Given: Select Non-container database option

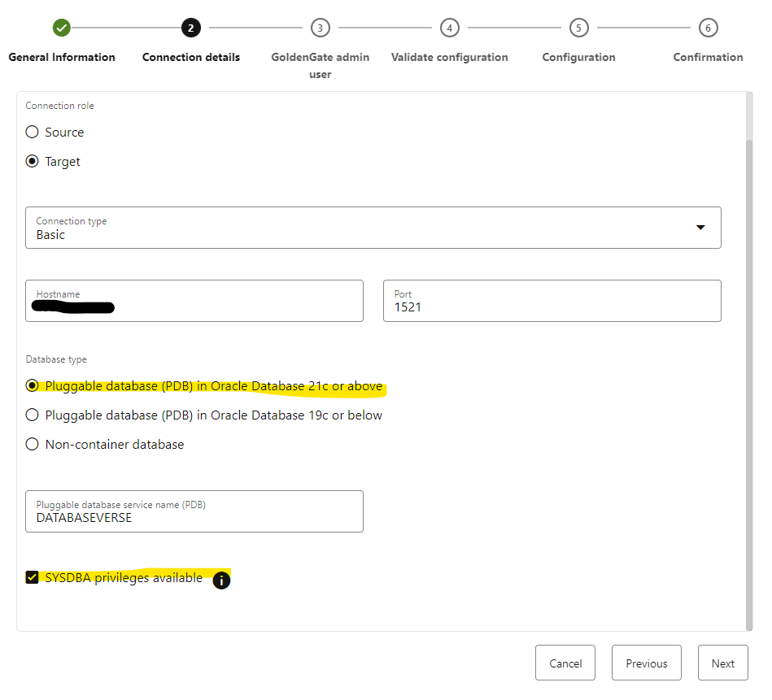Looking at the screenshot, I should coord(33,444).
